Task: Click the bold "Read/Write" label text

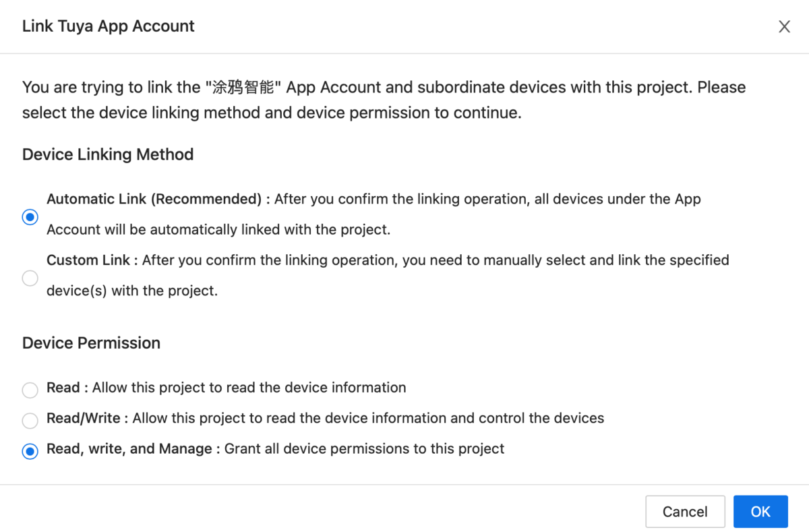Action: (83, 418)
